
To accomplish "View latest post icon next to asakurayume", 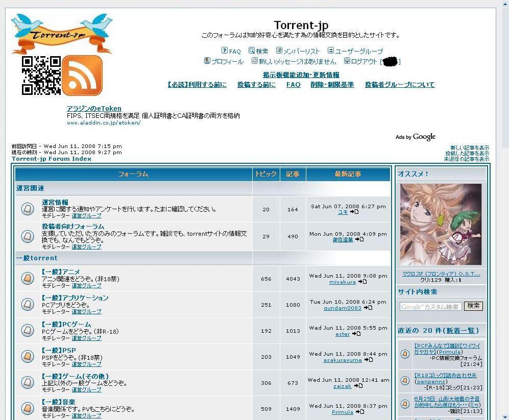I will click(369, 360).
